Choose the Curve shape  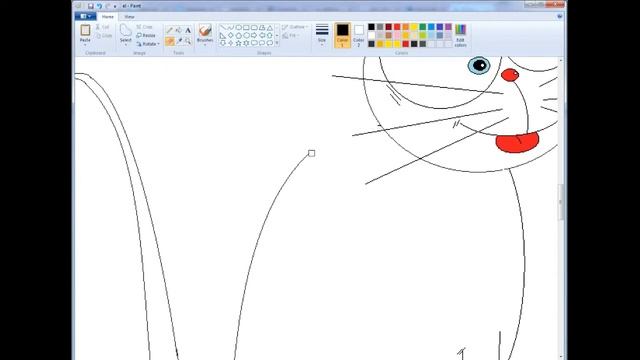(x=231, y=27)
